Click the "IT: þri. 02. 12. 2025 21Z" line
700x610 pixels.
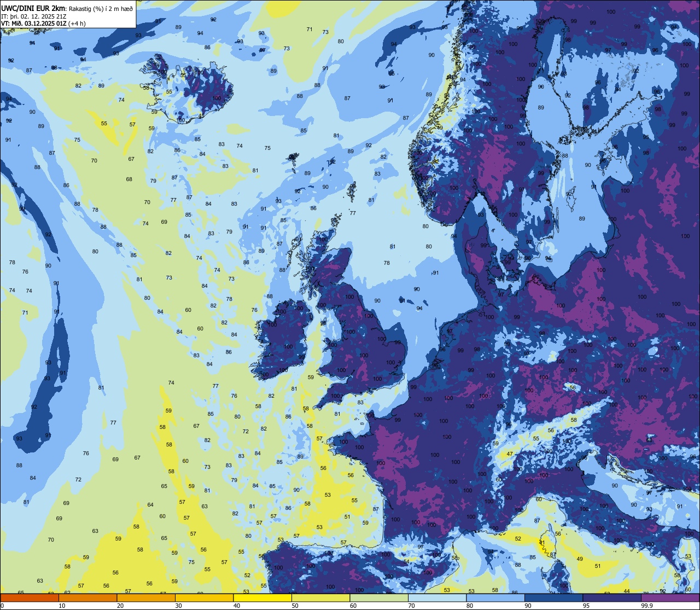33,16
